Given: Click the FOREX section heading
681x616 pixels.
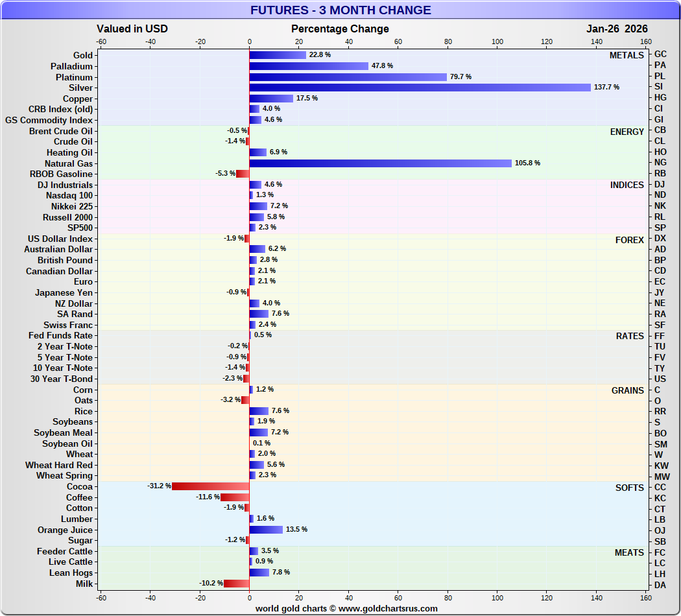Looking at the screenshot, I should 629,240.
